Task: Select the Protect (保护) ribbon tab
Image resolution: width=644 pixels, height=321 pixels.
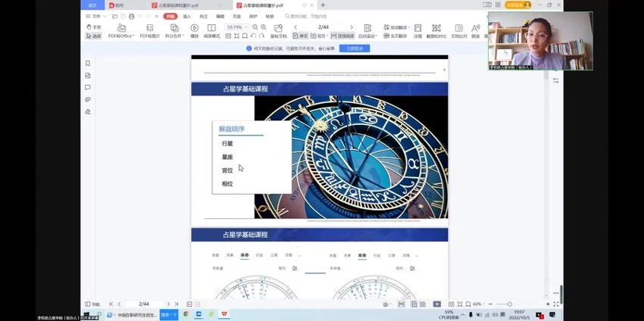Action: (x=253, y=17)
